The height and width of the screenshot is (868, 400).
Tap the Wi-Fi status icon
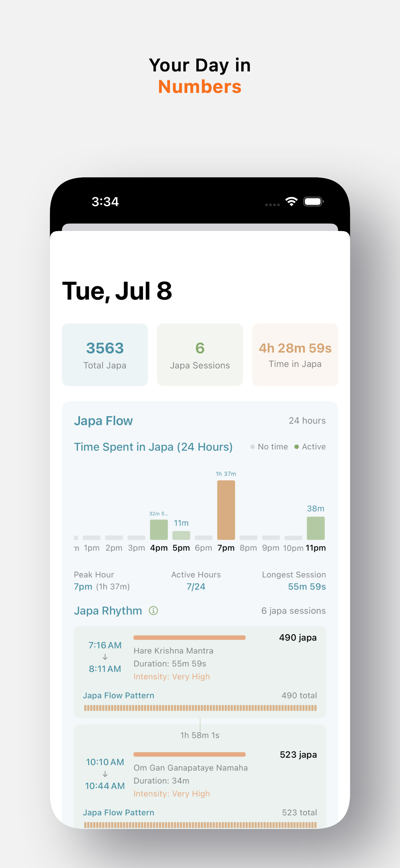point(292,202)
